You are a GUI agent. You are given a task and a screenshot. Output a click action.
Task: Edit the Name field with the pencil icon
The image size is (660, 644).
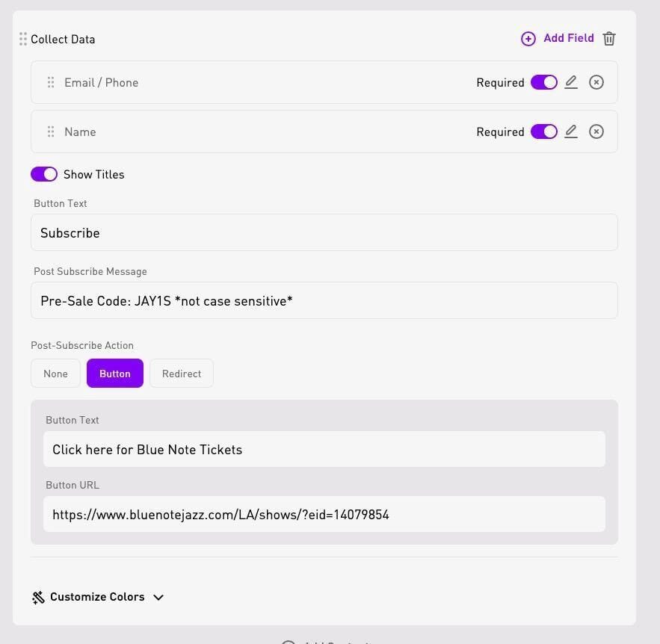[x=571, y=131]
